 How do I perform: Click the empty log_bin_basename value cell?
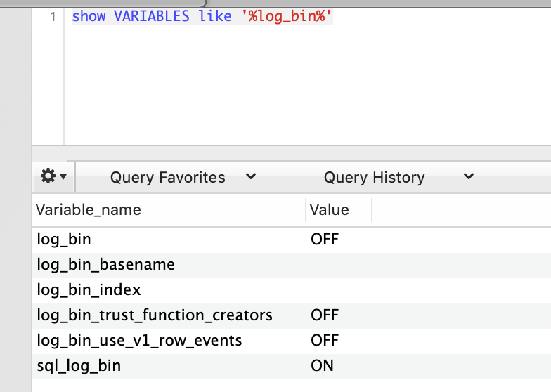point(337,265)
